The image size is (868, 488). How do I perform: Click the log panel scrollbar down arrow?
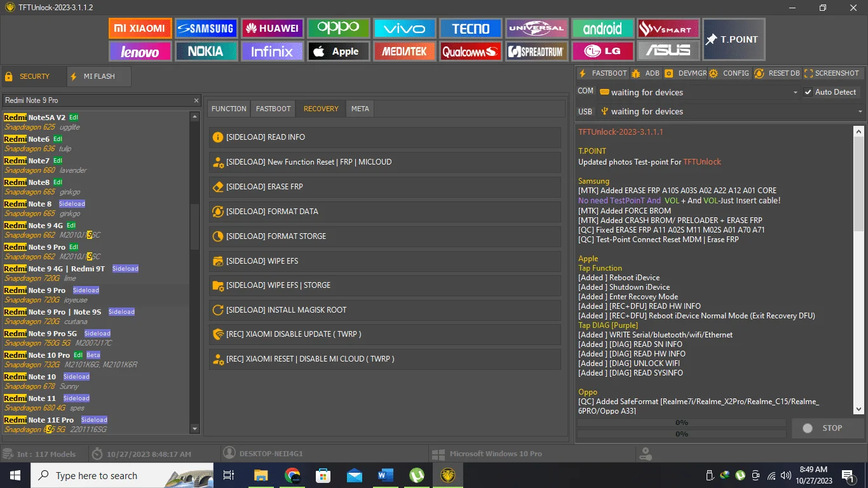pos(859,410)
